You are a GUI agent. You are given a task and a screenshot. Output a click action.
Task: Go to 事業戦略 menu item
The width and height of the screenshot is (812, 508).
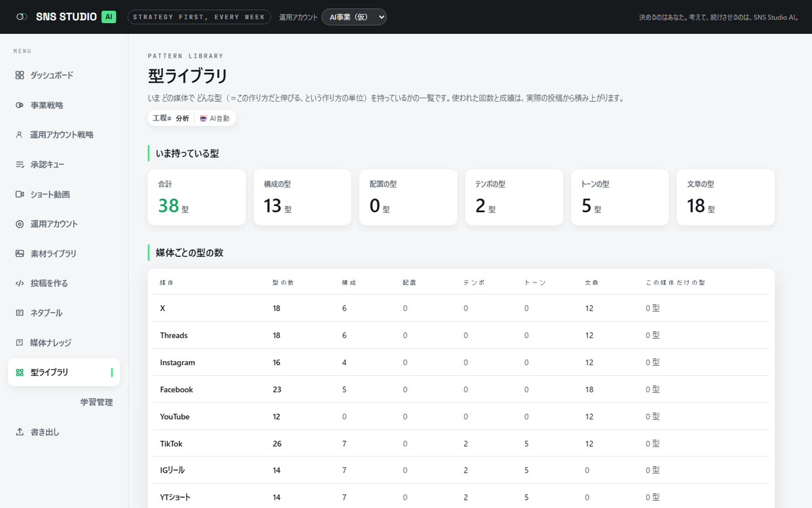(x=64, y=105)
